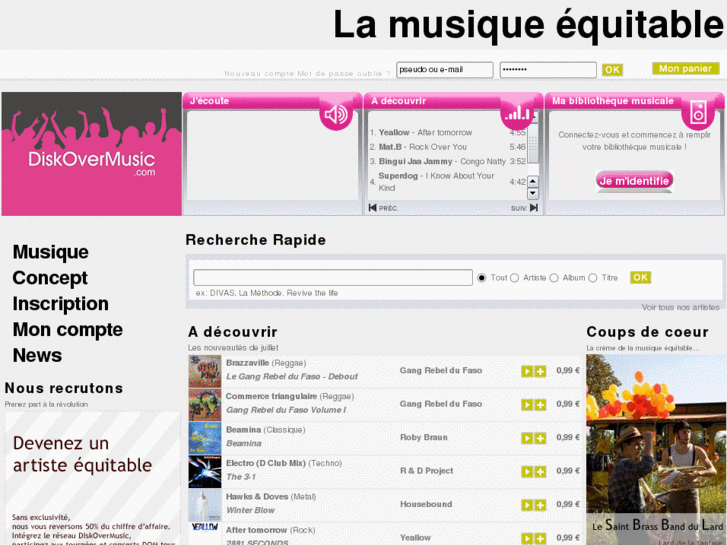Click the speaker icon in J'écoute panel

pyautogui.click(x=336, y=114)
